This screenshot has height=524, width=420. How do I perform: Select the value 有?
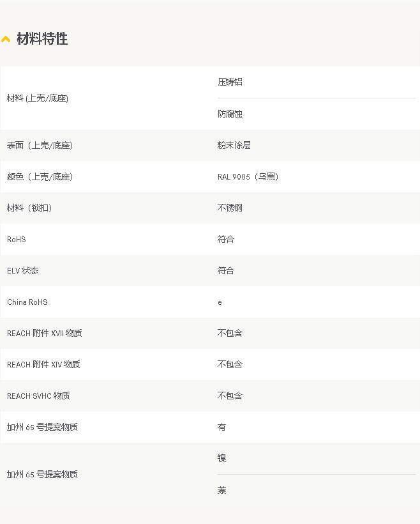click(x=221, y=427)
